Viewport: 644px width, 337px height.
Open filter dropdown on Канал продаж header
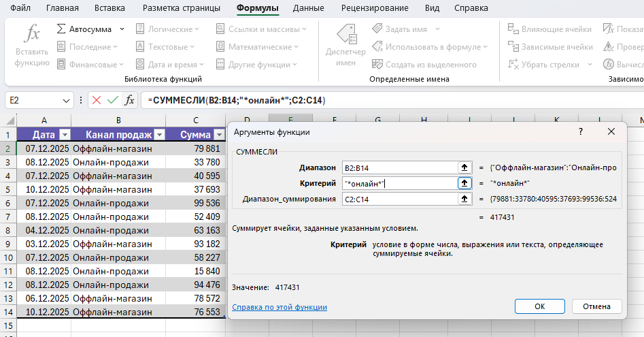[x=160, y=135]
